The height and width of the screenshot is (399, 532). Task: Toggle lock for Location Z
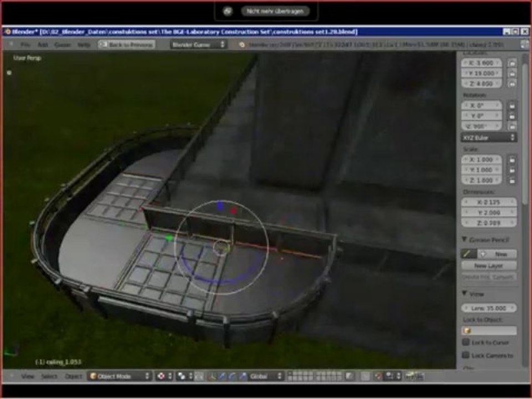512,84
